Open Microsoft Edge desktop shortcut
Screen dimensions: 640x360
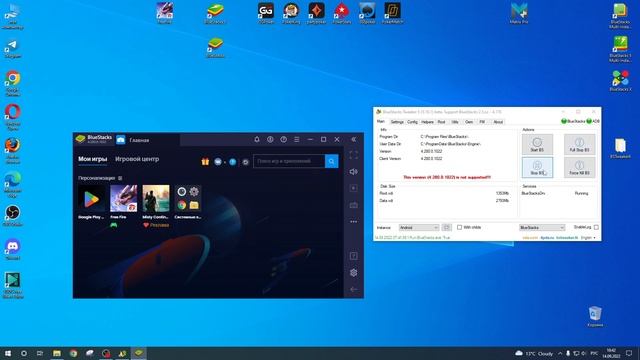(13, 184)
